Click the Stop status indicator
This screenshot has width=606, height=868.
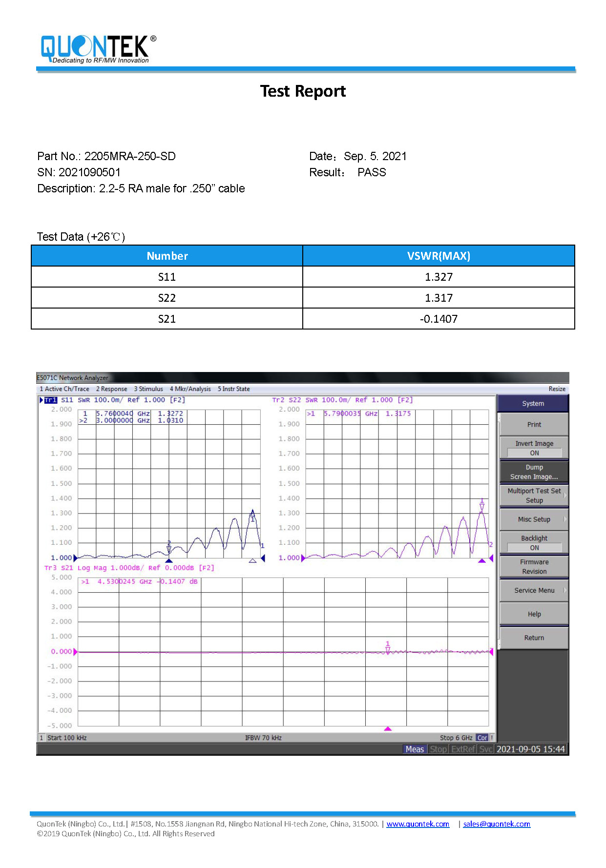[438, 749]
